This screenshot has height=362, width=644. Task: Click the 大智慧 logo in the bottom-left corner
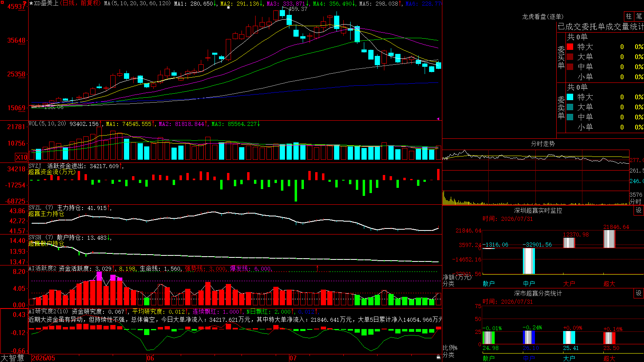(x=12, y=358)
